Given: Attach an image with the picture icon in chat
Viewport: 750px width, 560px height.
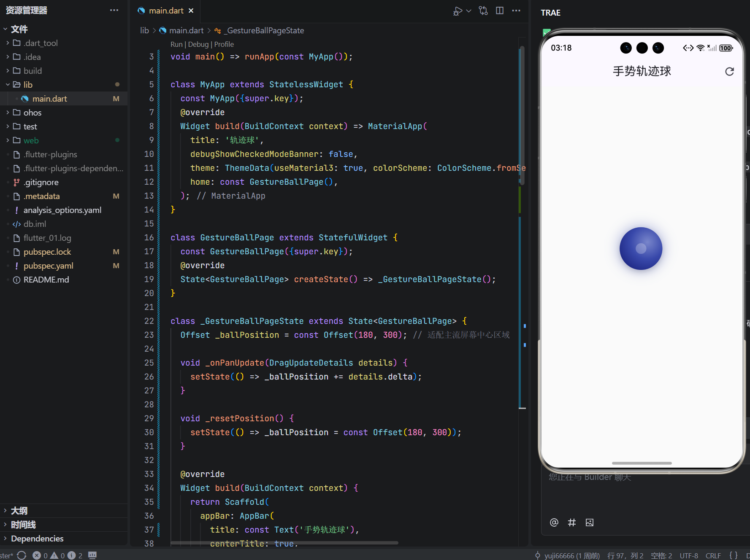Looking at the screenshot, I should tap(590, 522).
